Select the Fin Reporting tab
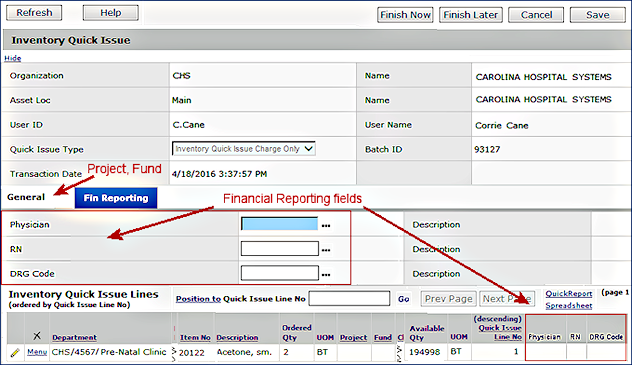Viewport: 632px width, 365px height. tap(116, 198)
